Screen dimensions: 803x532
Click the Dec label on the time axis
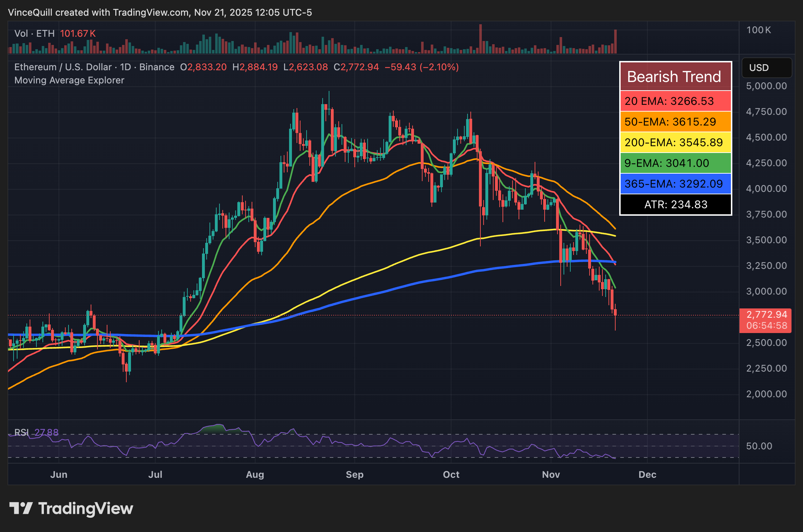pos(647,475)
